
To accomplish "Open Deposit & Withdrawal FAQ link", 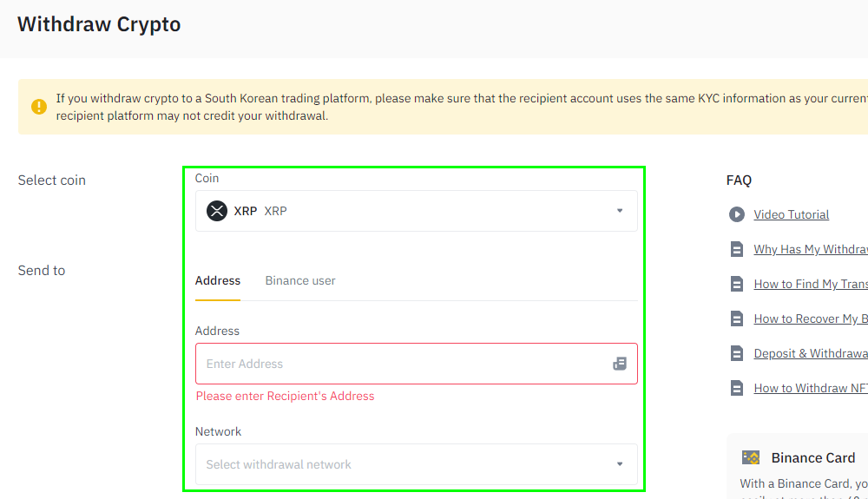I will pos(811,353).
